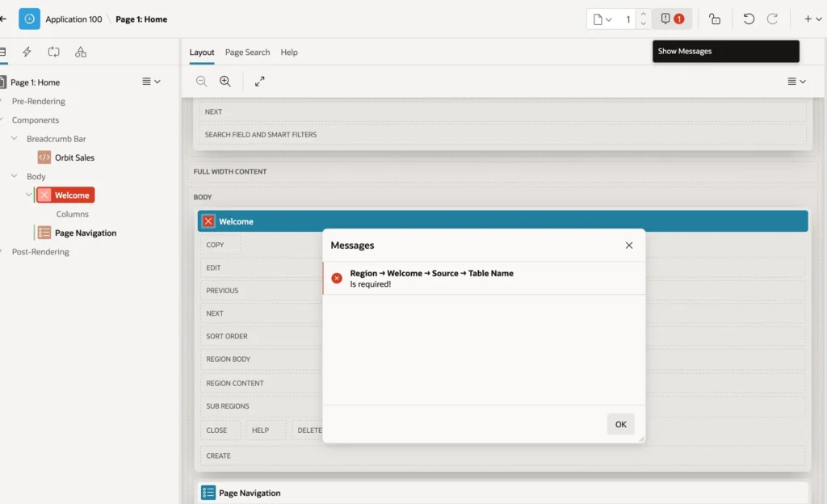The width and height of the screenshot is (827, 504).
Task: Click the Page Navigation list icon in tree
Action: pyautogui.click(x=44, y=233)
